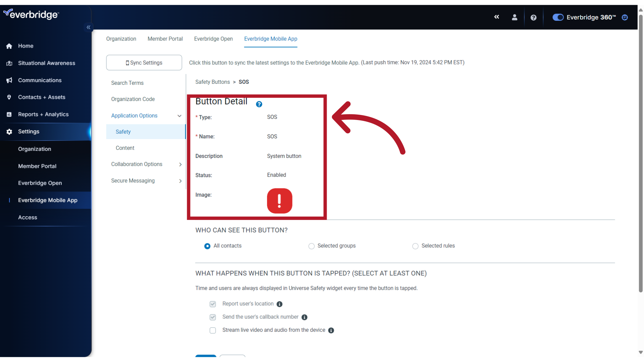Click the collapse navigation chevron icon
Screen dimensions: 644x362
(x=89, y=27)
